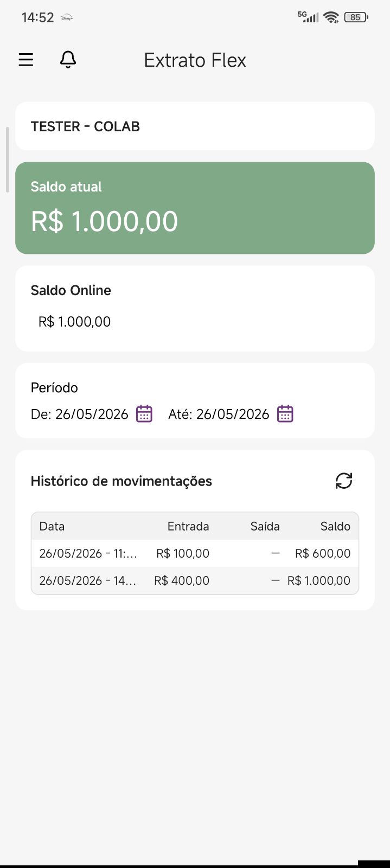390x868 pixels.
Task: Tap the Saldo Online card
Action: click(x=195, y=308)
